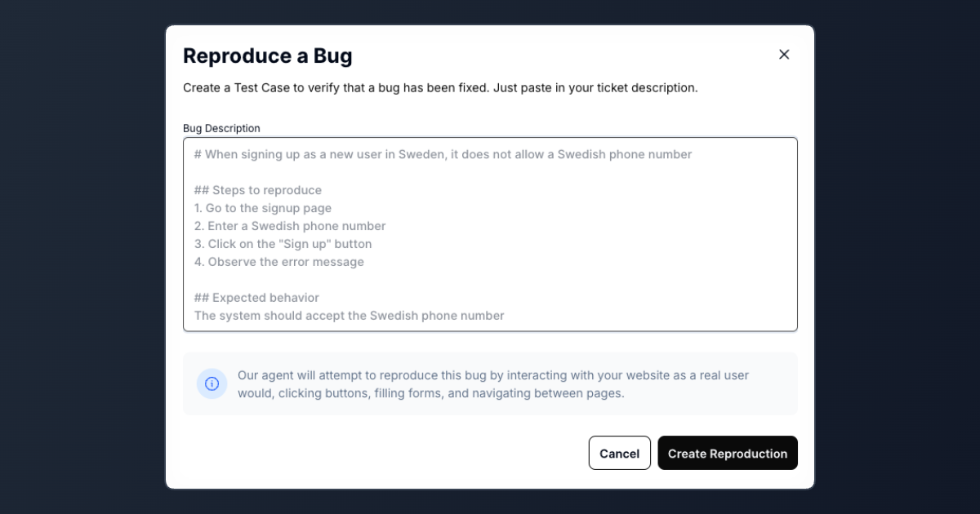This screenshot has width=980, height=514.
Task: Click the Observe the error message line
Action: tap(279, 262)
